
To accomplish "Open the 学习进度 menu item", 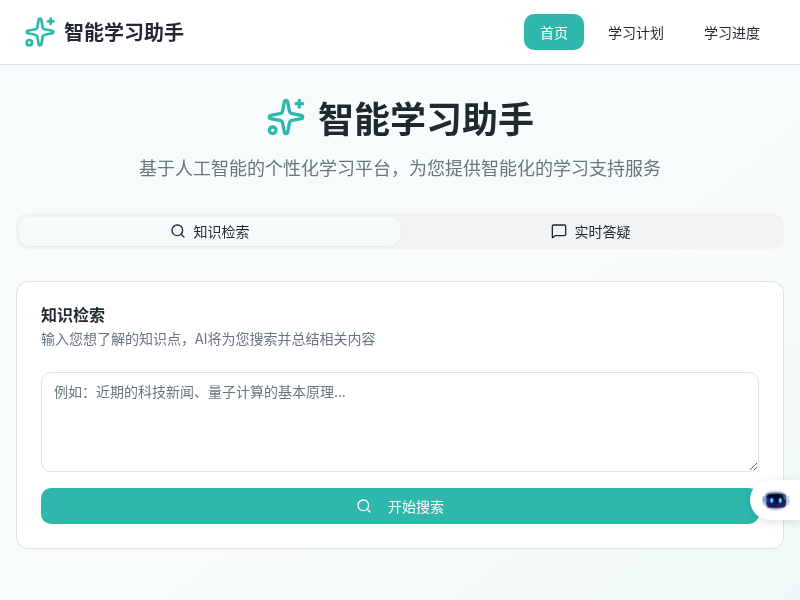I will tap(732, 32).
